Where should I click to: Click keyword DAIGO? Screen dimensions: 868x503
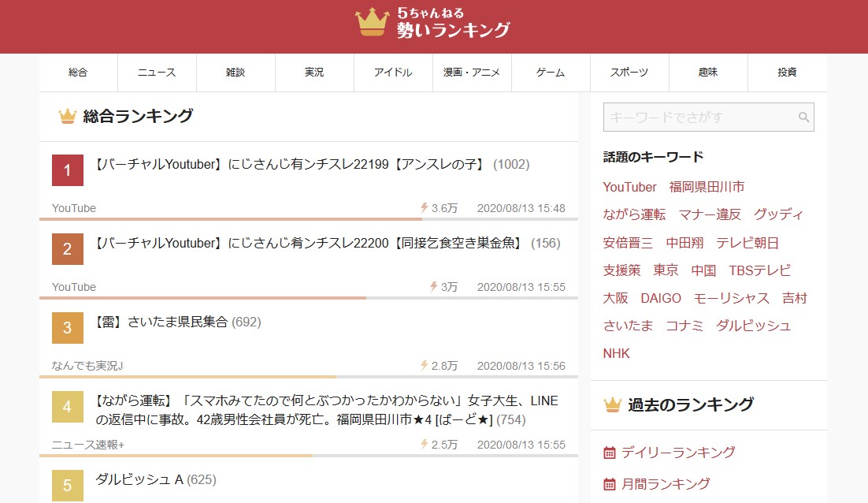tap(661, 298)
